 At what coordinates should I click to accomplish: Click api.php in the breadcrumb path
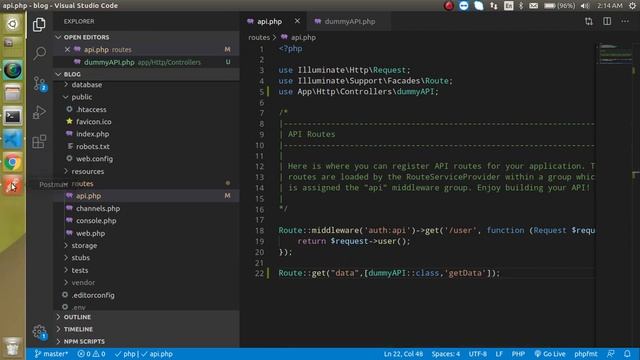coord(303,38)
